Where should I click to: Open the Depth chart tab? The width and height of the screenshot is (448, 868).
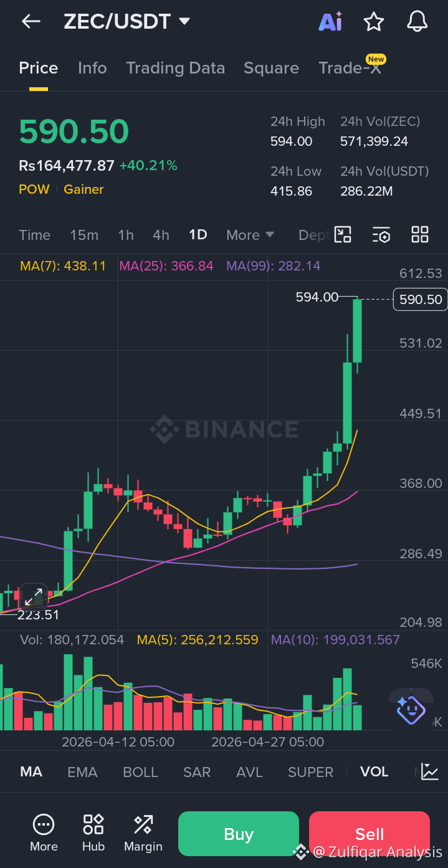coord(313,235)
